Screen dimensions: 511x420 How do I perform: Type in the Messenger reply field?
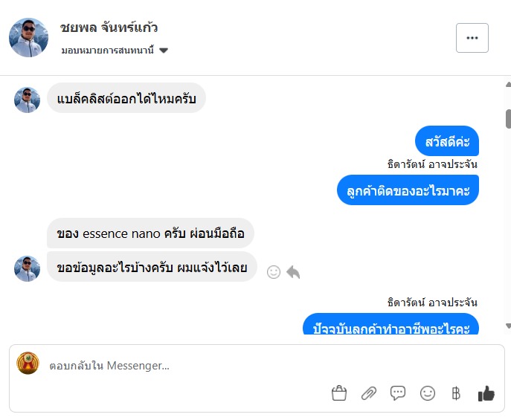(x=186, y=366)
